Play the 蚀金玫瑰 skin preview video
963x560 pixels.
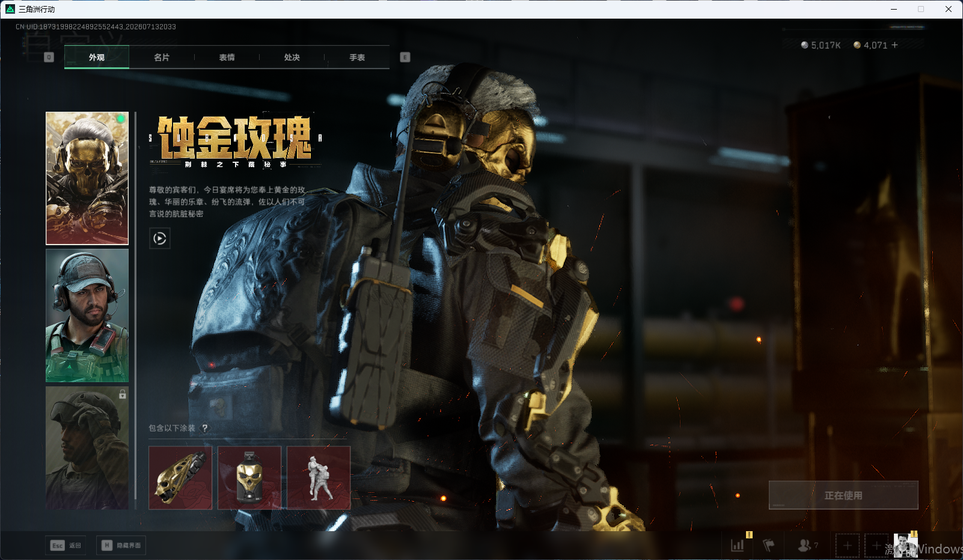pyautogui.click(x=159, y=239)
